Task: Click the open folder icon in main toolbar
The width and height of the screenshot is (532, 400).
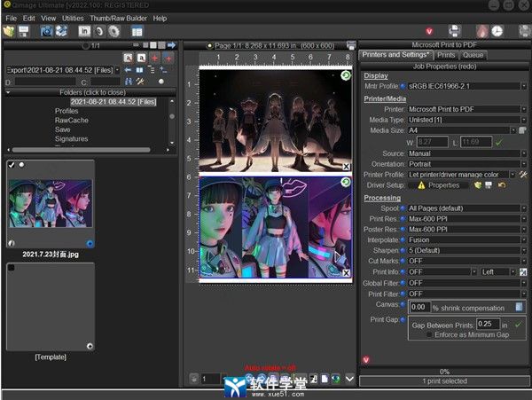Action: tap(9, 32)
